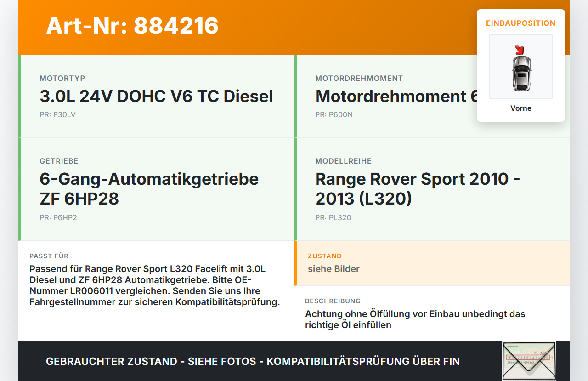Click the GEBRAUCHTER ZUSTAND footer banner text
This screenshot has height=381, width=588.
(x=253, y=362)
